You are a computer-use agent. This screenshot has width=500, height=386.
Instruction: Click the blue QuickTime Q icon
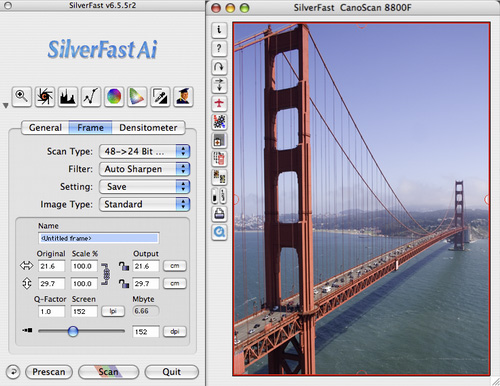[x=219, y=232]
